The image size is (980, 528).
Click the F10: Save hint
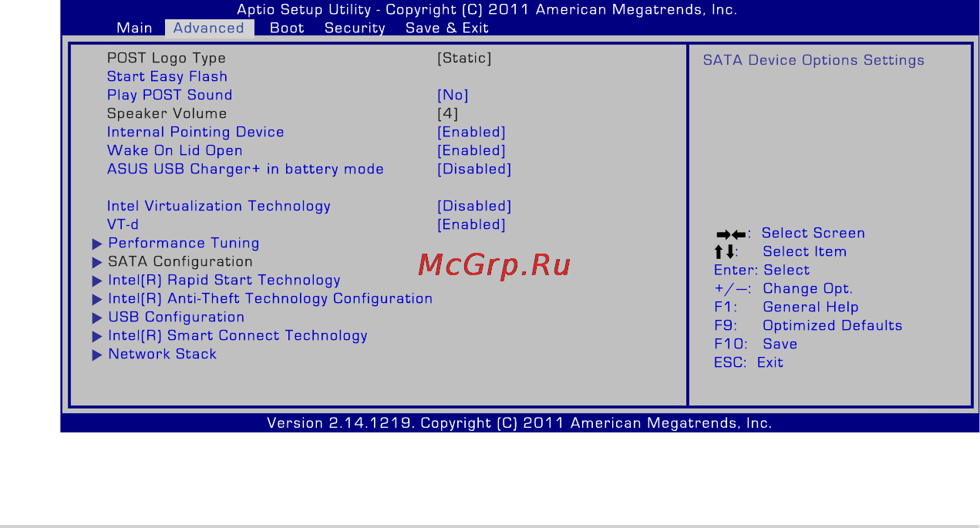coord(756,345)
